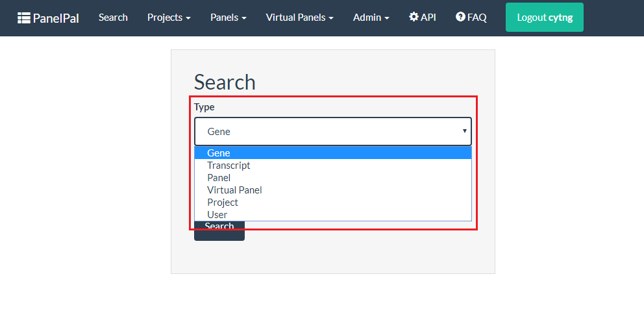The width and height of the screenshot is (644, 309).
Task: Expand the Admin dropdown menu
Action: (x=371, y=18)
